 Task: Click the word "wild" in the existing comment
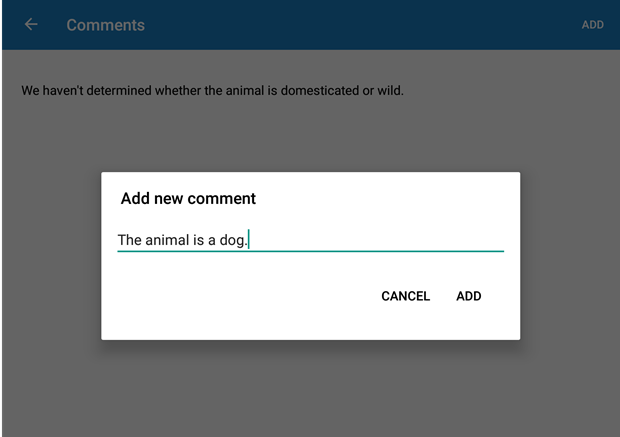pos(389,91)
